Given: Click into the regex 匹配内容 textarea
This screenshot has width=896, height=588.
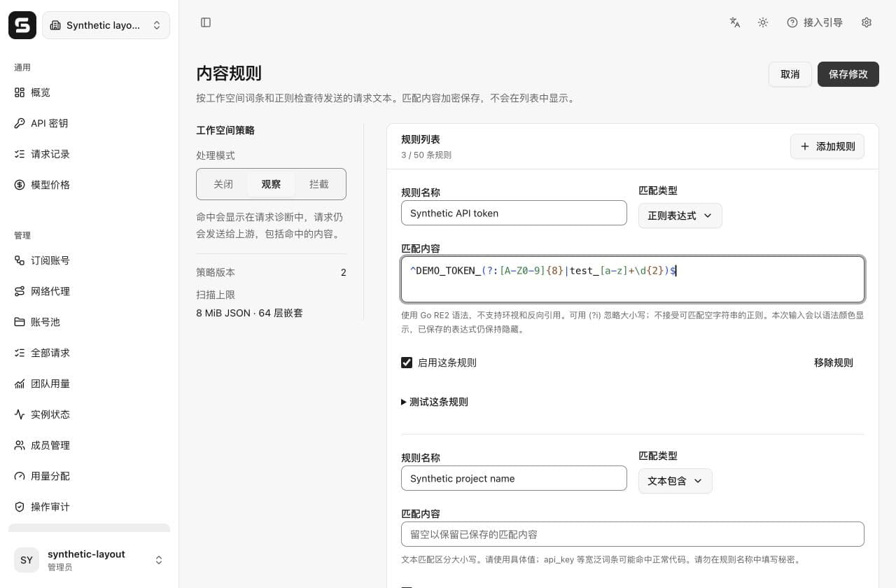Looking at the screenshot, I should (633, 279).
